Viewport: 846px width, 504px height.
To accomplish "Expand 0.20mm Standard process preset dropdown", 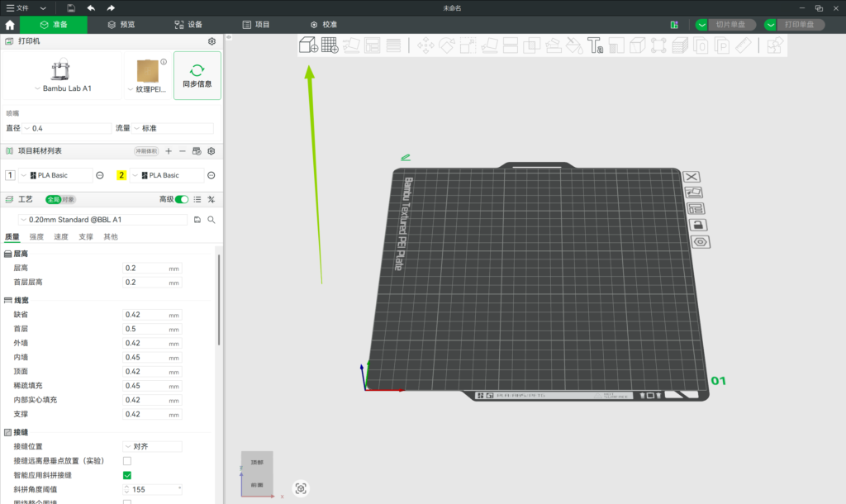I will click(103, 220).
